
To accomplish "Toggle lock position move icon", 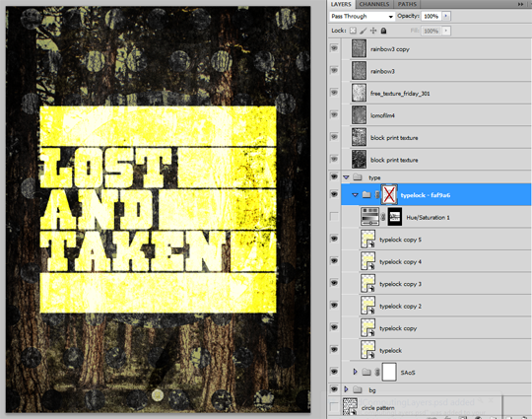I will (x=373, y=31).
